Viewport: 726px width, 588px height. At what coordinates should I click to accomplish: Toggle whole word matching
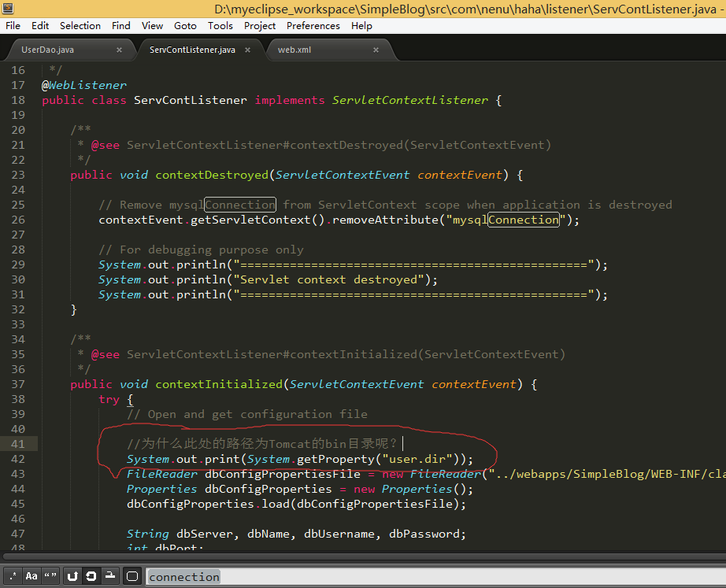[50, 576]
